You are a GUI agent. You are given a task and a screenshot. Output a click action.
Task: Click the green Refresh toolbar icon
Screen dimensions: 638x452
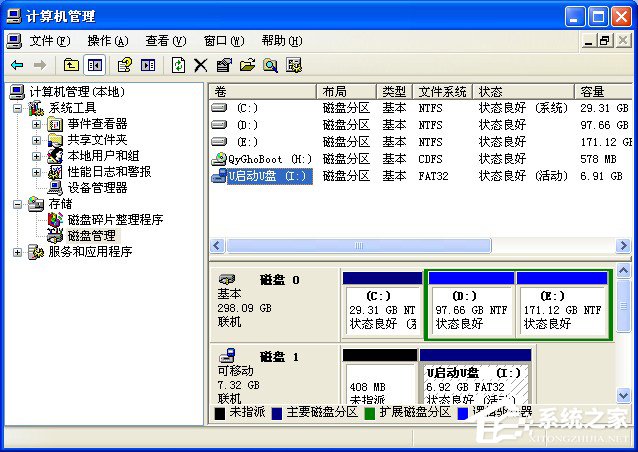click(x=178, y=65)
